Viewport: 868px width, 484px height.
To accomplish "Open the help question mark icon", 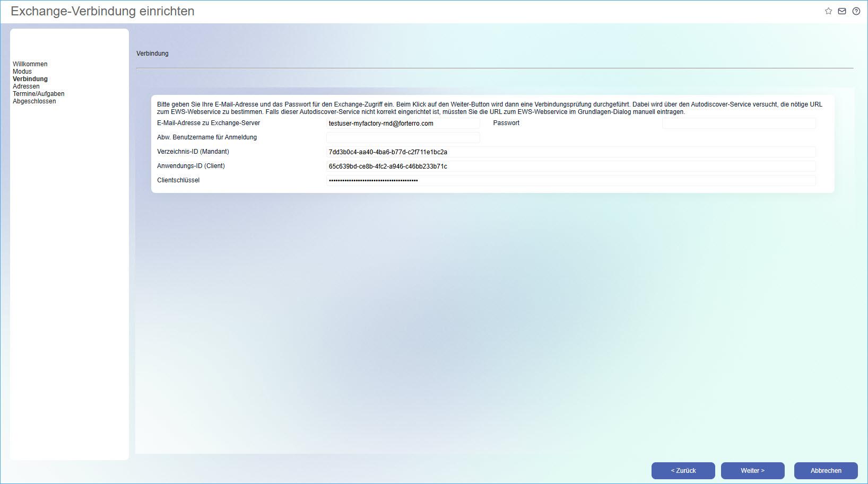I will click(856, 11).
